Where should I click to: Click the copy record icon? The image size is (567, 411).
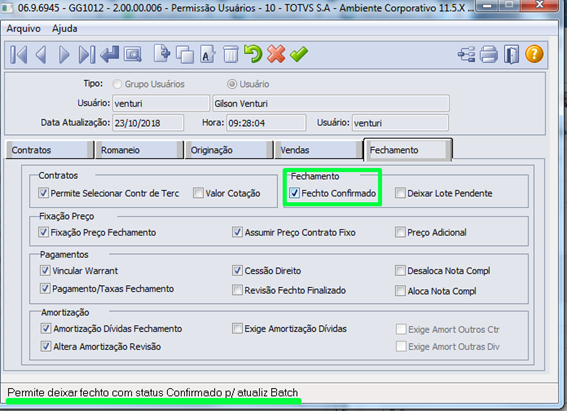185,55
